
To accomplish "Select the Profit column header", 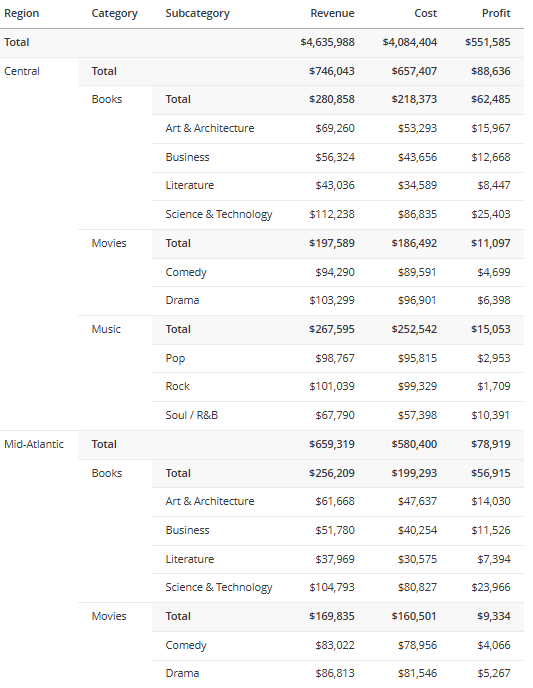I will [x=496, y=13].
